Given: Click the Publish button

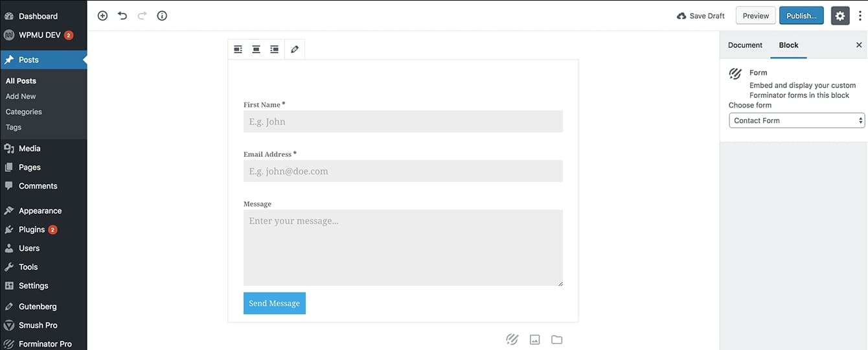Looking at the screenshot, I should coord(801,16).
